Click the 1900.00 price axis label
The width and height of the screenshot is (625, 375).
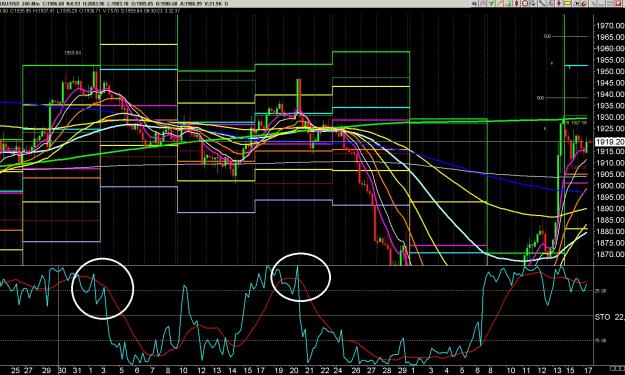tap(610, 186)
